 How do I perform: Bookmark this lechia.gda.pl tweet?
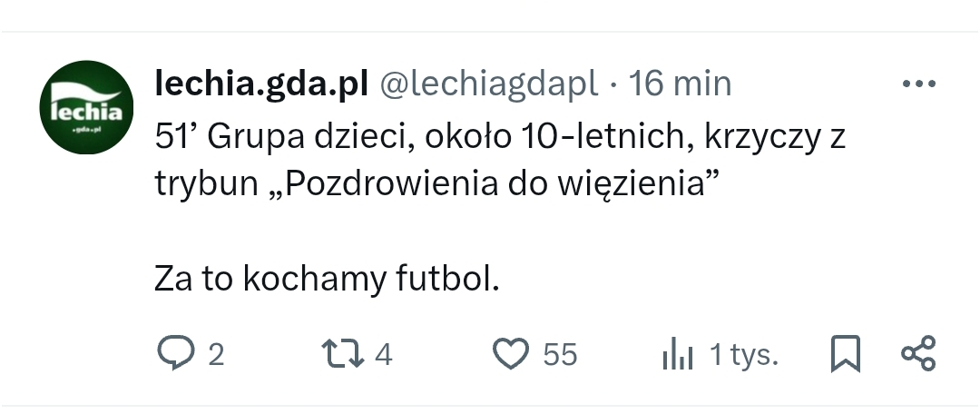pyautogui.click(x=845, y=353)
